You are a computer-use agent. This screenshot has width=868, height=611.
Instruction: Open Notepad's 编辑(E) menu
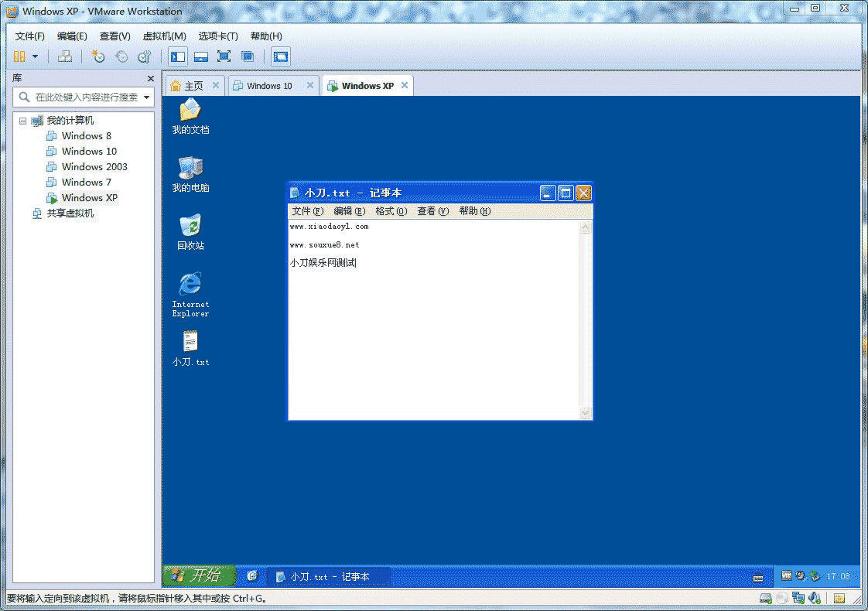[x=350, y=211]
